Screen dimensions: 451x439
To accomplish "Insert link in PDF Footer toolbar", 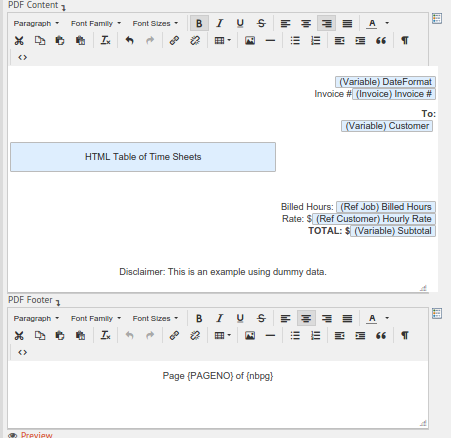I will click(x=174, y=336).
